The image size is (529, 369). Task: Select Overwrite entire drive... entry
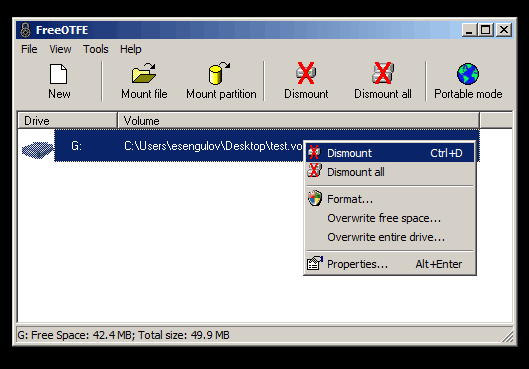390,237
